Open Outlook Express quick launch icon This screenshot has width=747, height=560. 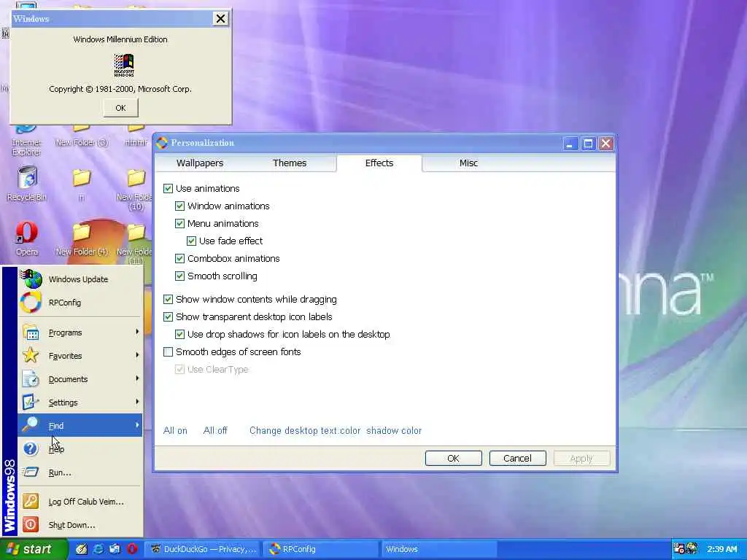point(115,549)
